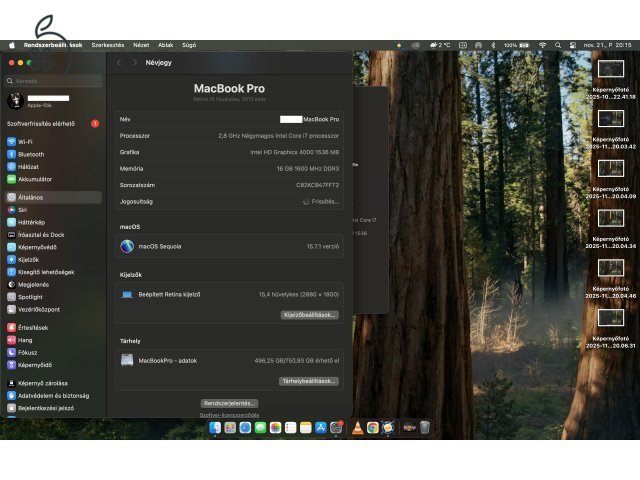Go forward using the right chevron

135,62
